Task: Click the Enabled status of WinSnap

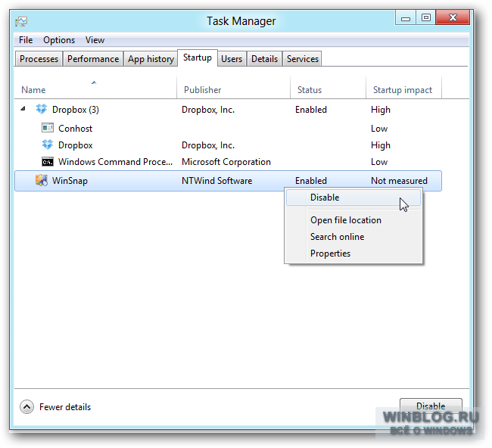Action: coord(311,181)
